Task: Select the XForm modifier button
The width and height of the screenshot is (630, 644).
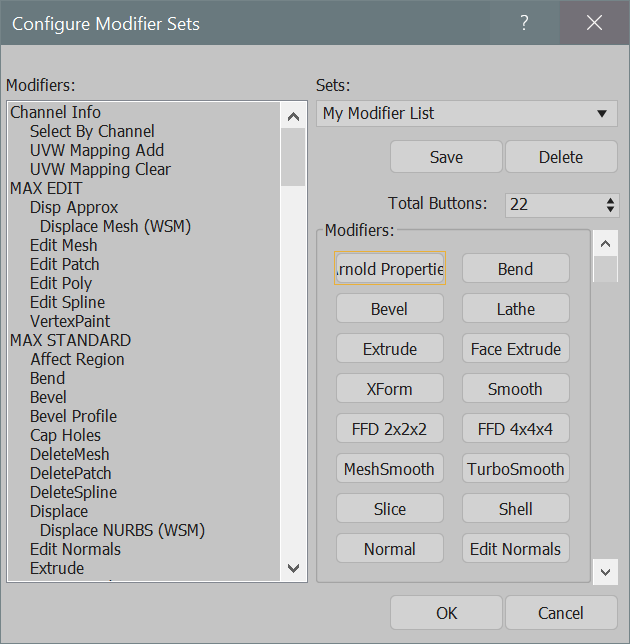Action: click(390, 388)
